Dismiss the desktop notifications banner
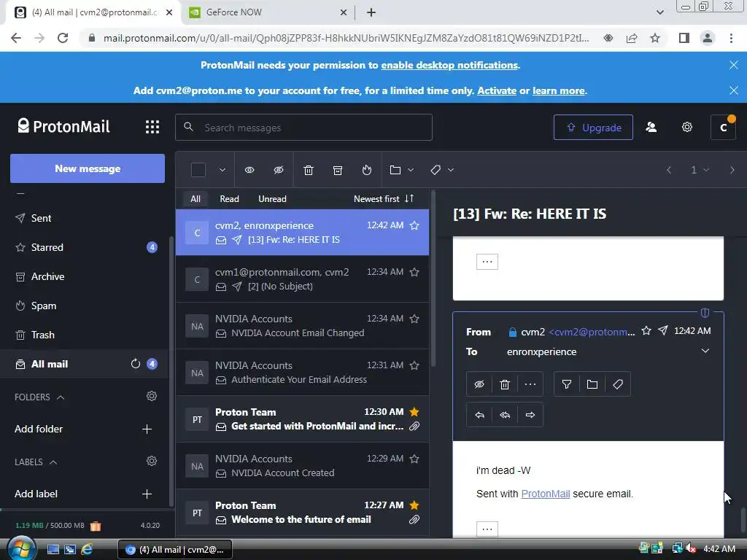 [734, 65]
